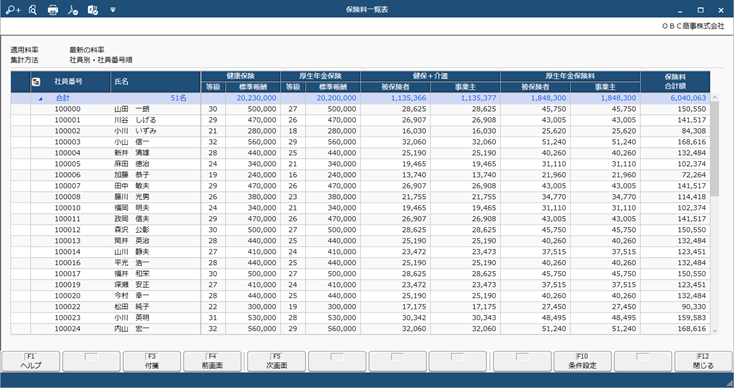Open print preview with the page-magnifier icon

pyautogui.click(x=33, y=10)
